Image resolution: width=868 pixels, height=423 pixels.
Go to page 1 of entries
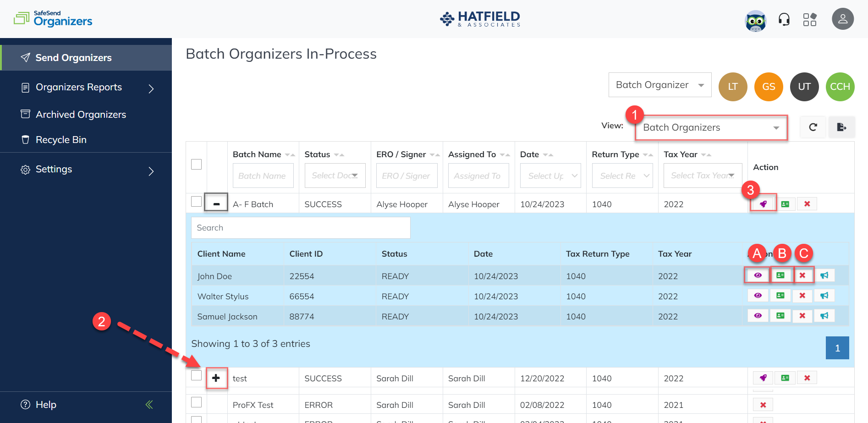[x=837, y=348]
